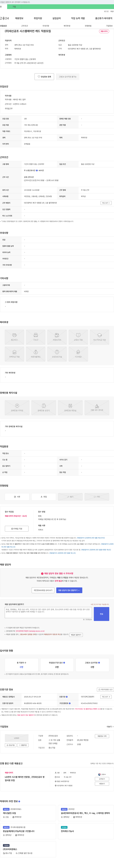The height and width of the screenshot is (868, 114).
Task: Open the 채용절차의 공정화 법률 제4조의3 link
Action: point(91,538)
